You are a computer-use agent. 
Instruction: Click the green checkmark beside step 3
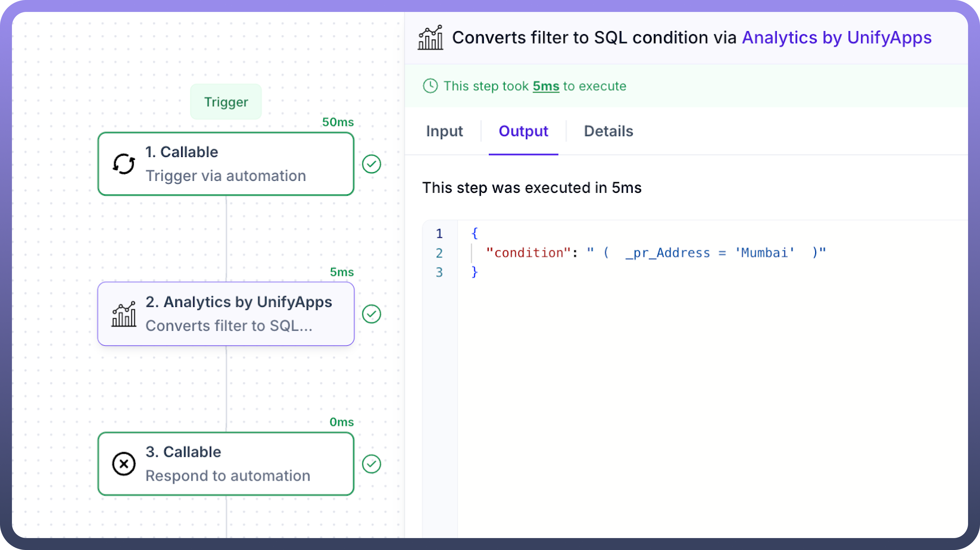371,464
